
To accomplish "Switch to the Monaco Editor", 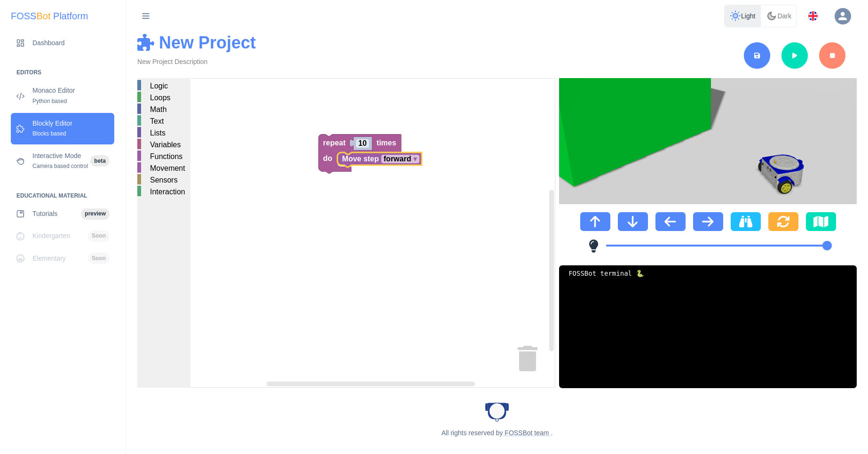I will coord(53,95).
